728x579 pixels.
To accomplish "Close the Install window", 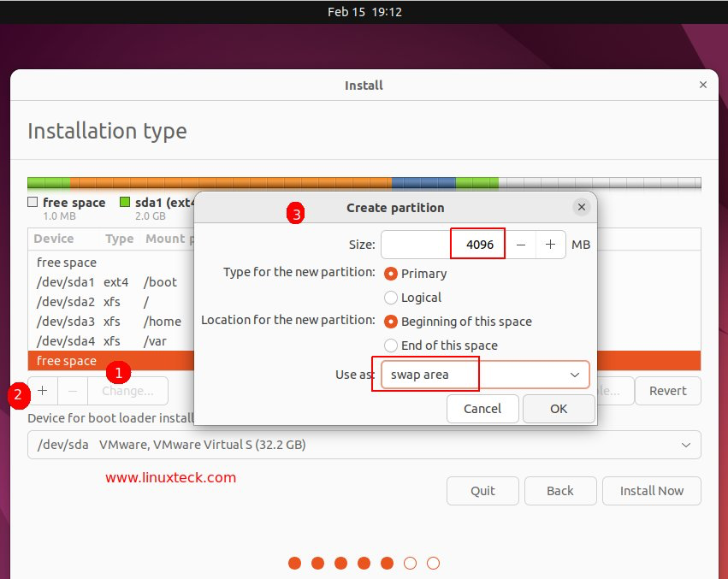I will pos(703,85).
